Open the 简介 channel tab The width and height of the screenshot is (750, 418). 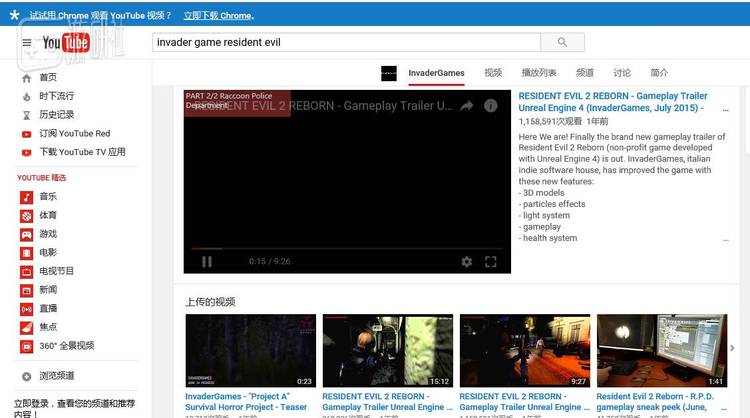click(x=659, y=73)
